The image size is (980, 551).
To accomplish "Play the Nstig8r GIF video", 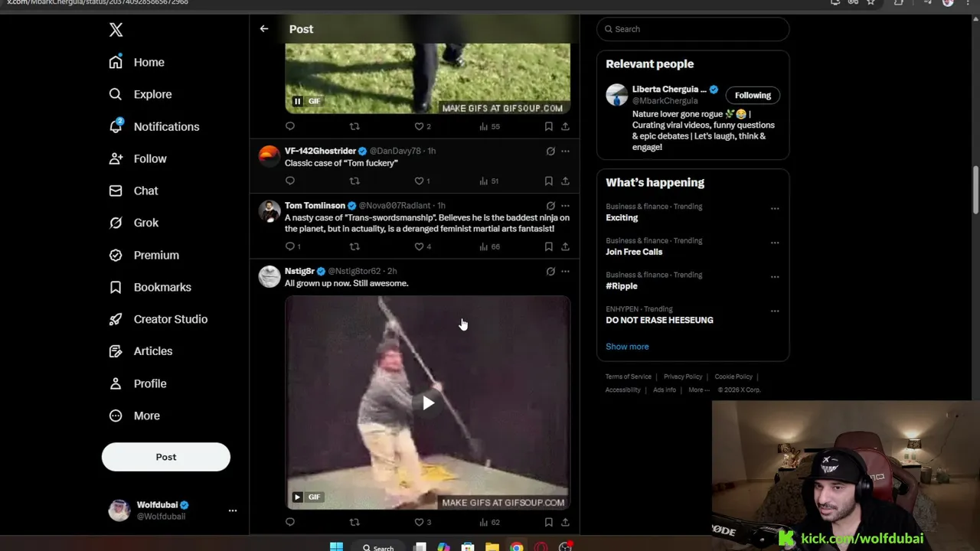I will [428, 403].
